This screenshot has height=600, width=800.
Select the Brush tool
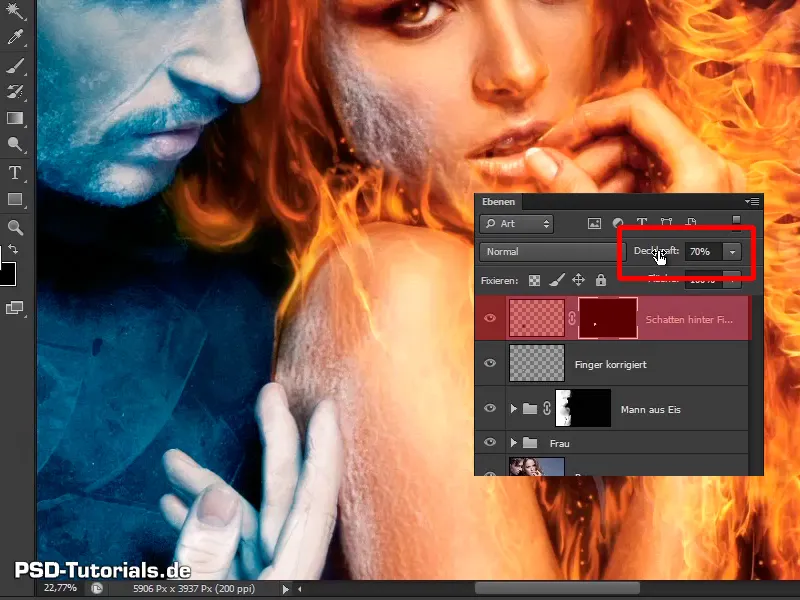(15, 66)
